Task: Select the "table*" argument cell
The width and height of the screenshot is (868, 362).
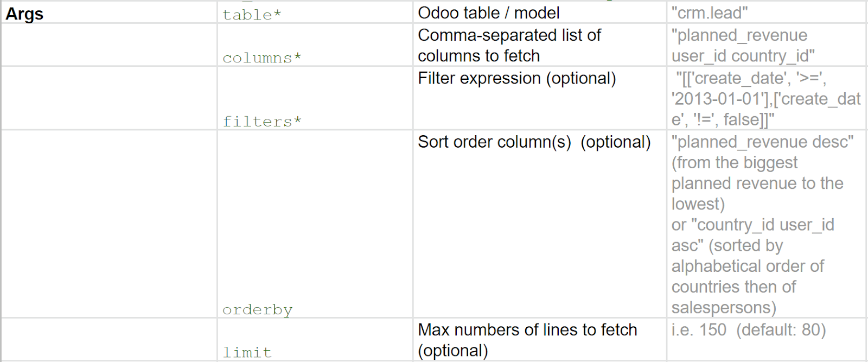Action: point(252,15)
